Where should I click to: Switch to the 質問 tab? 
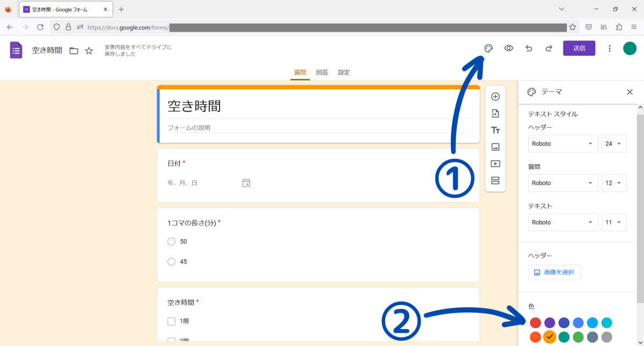point(300,73)
